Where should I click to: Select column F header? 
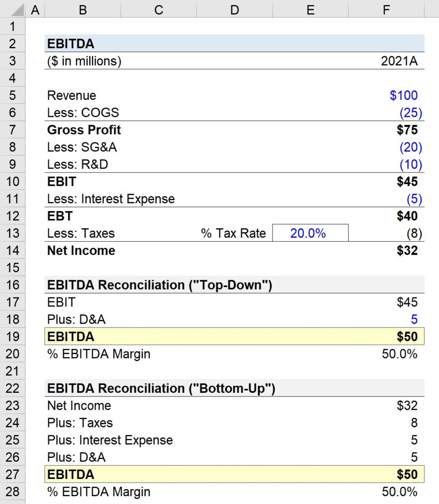386,9
